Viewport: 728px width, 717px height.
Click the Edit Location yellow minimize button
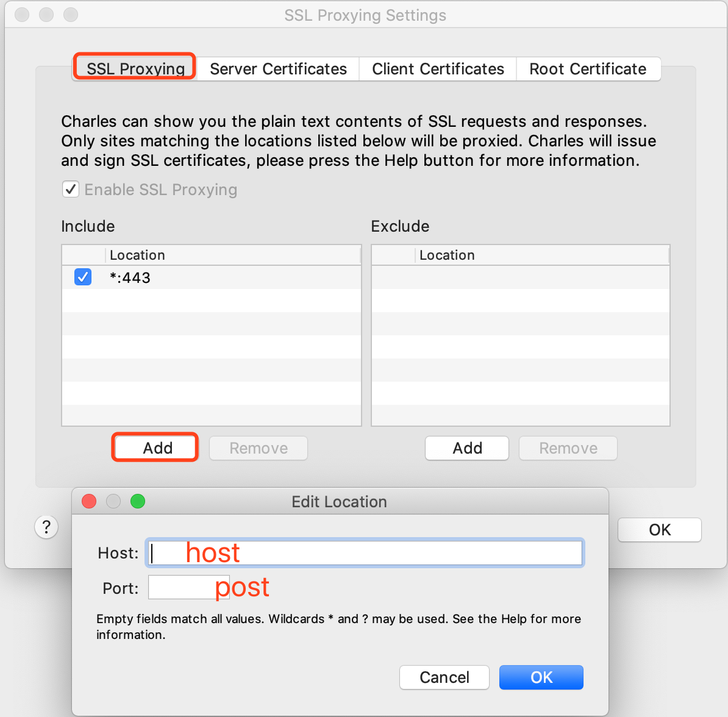(x=113, y=501)
